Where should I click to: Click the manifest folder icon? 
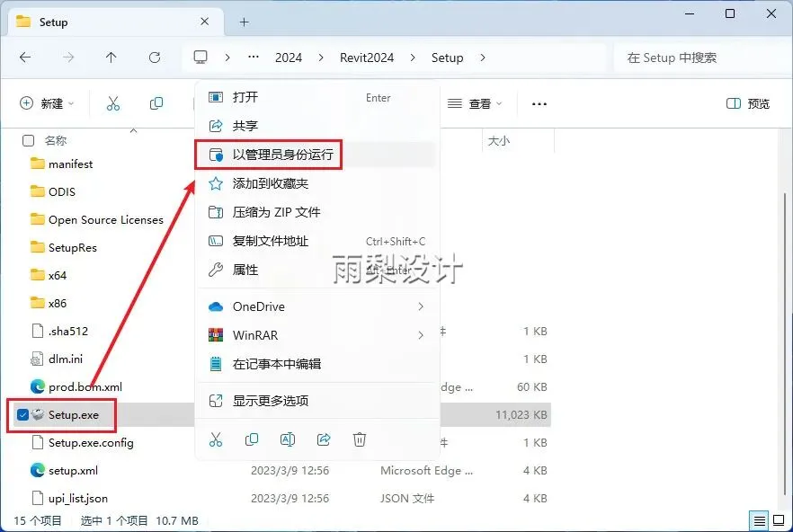38,164
